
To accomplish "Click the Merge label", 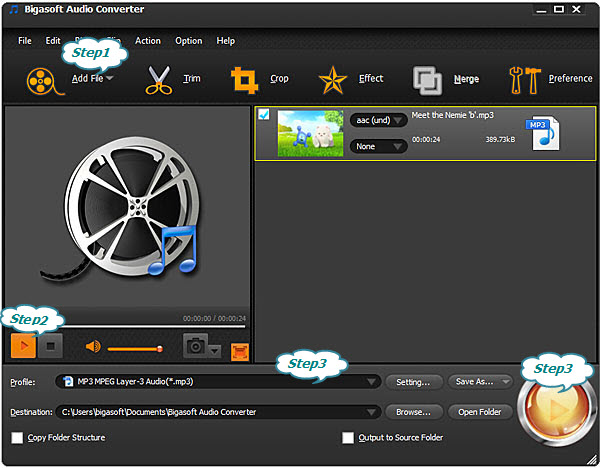I will 466,79.
